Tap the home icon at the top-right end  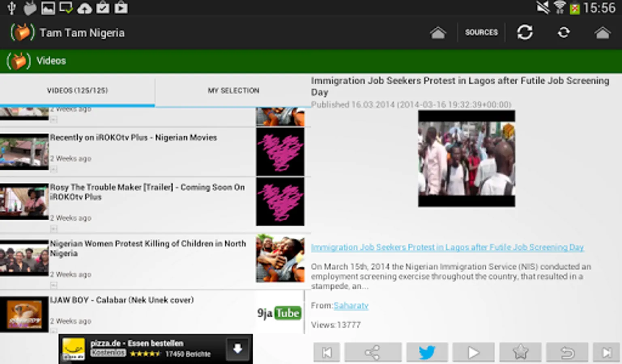coord(602,32)
